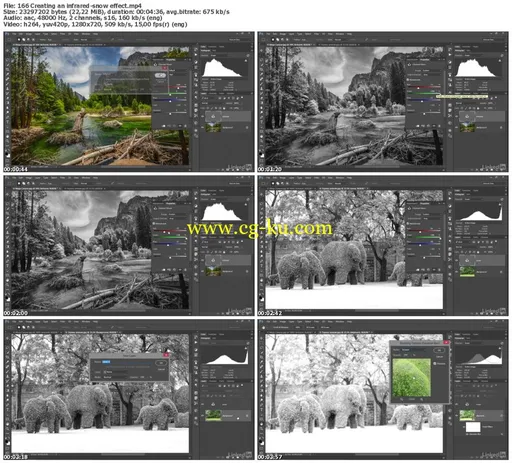Click OK in the 00:03:18 frame dialog

(161, 363)
